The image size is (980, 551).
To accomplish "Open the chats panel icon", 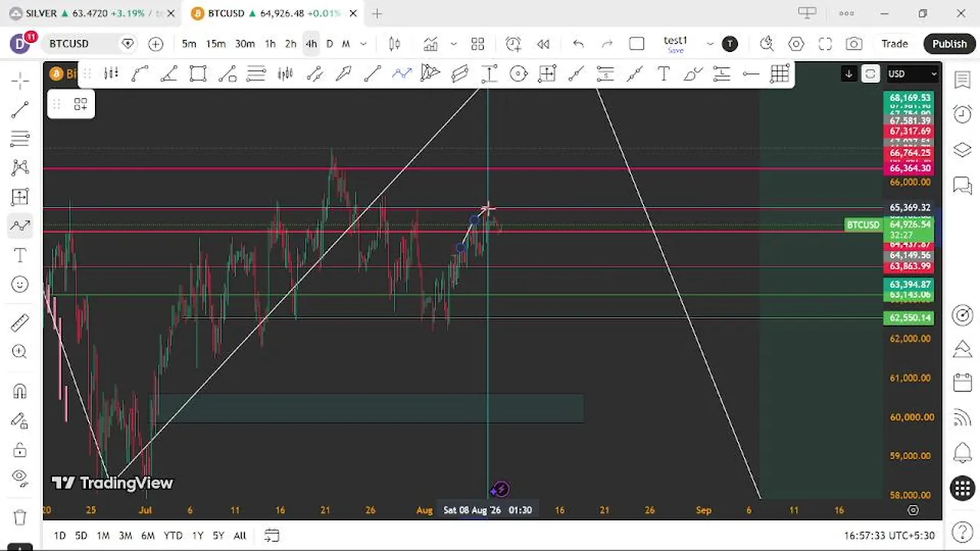I will (962, 184).
